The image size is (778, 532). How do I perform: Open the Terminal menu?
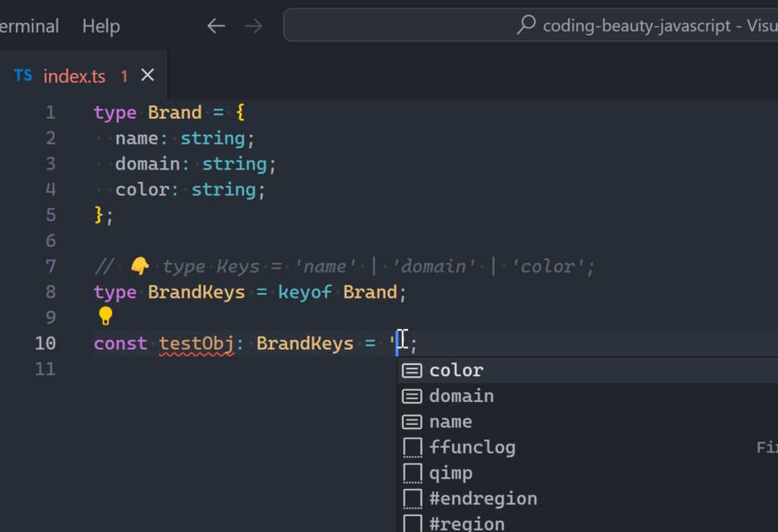tap(30, 26)
